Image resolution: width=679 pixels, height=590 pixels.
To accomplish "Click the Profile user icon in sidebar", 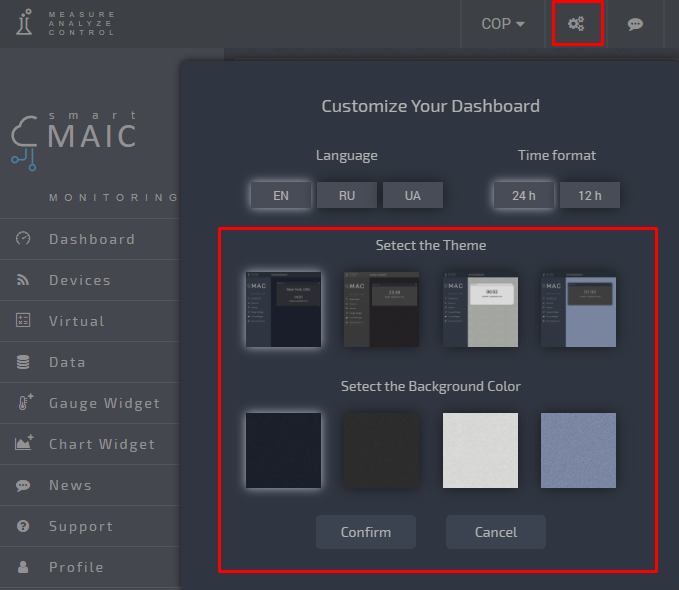I will click(23, 567).
